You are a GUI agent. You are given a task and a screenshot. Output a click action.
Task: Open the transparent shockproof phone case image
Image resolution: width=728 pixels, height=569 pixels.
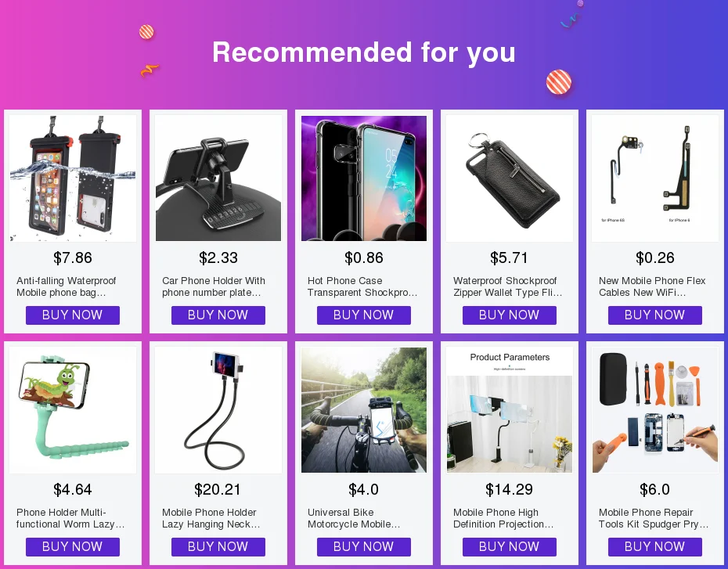coord(364,178)
